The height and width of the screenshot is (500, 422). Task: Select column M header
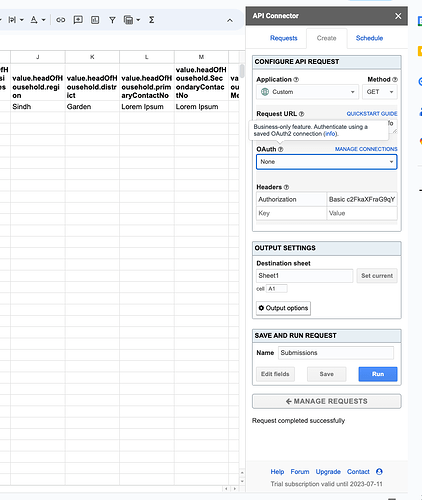pos(201,57)
